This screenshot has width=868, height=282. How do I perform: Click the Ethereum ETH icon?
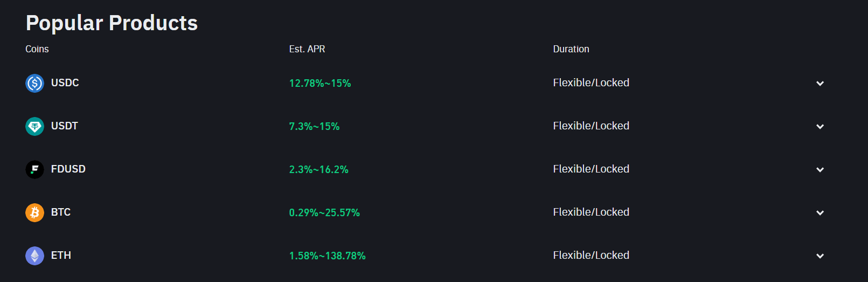click(34, 256)
